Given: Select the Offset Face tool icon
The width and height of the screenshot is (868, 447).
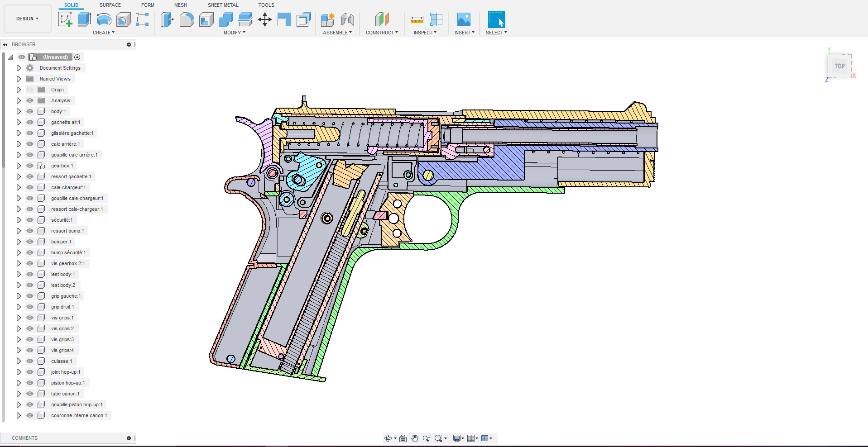Looking at the screenshot, I should [245, 19].
